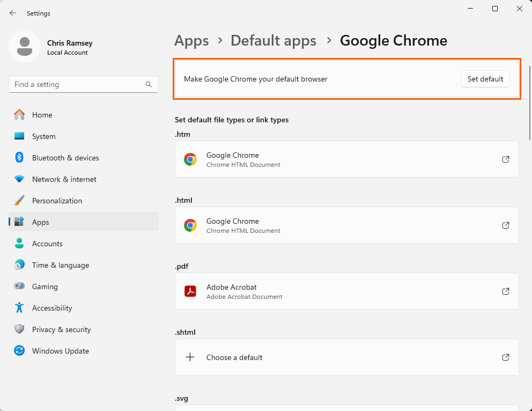Click the Find a setting search box

tap(84, 84)
